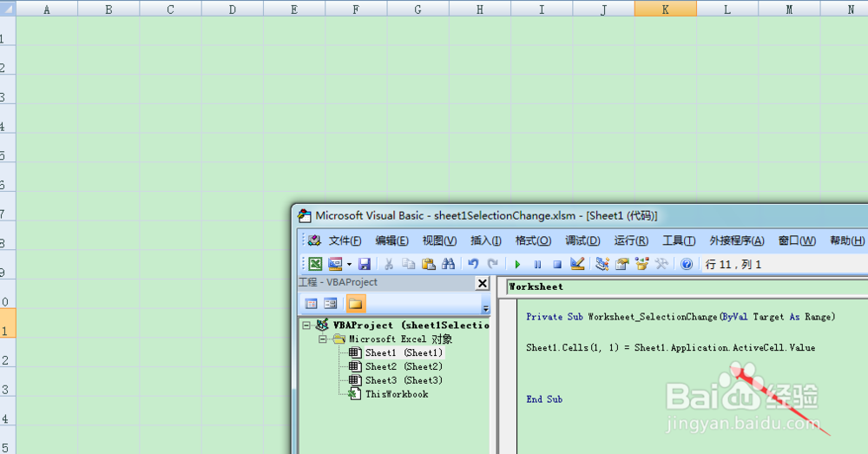Click the 行 11, 列 1 position indicator
This screenshot has width=868, height=454.
click(733, 265)
